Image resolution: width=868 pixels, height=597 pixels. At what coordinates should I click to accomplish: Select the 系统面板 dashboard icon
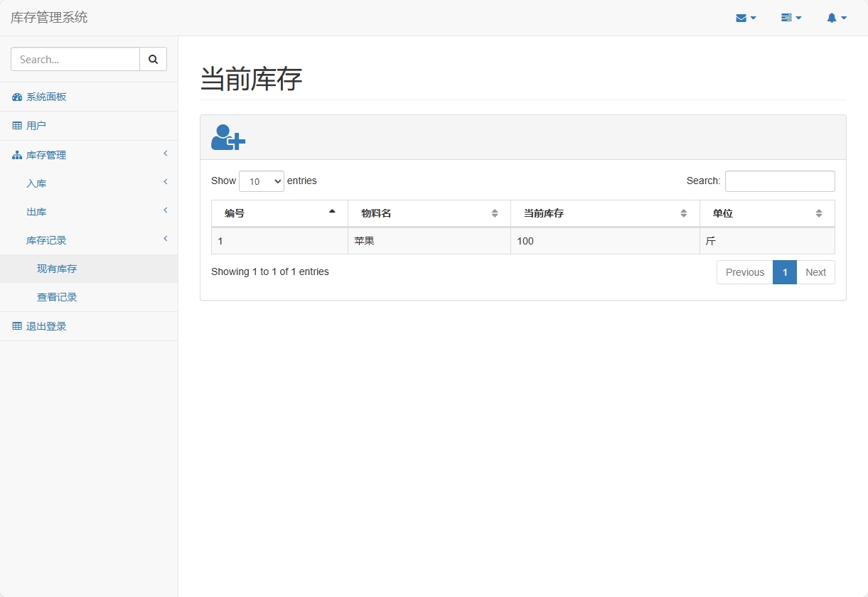tap(16, 96)
